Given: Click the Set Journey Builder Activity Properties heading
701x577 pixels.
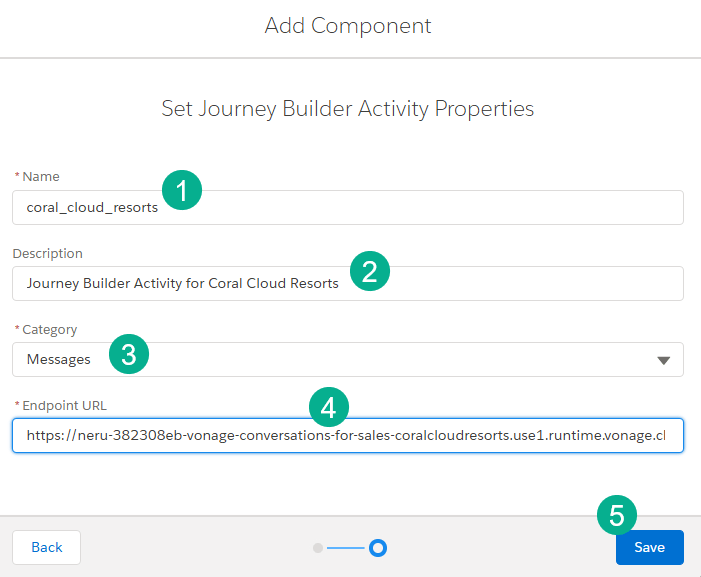Looking at the screenshot, I should pyautogui.click(x=348, y=109).
